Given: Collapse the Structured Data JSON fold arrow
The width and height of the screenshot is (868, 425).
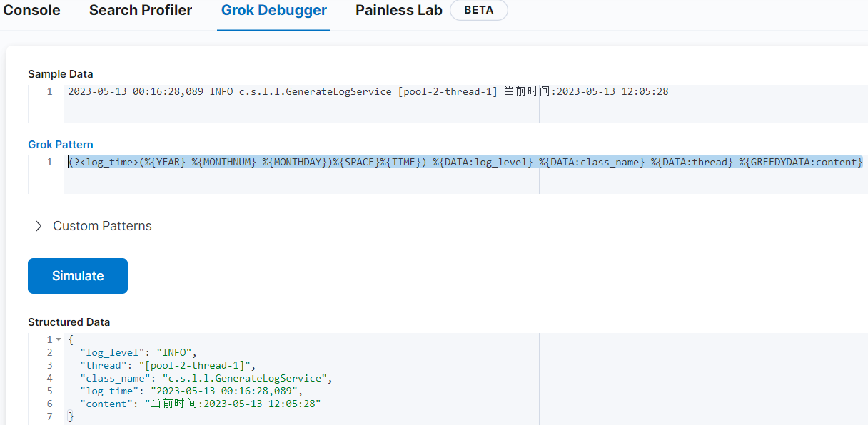Looking at the screenshot, I should [x=59, y=339].
